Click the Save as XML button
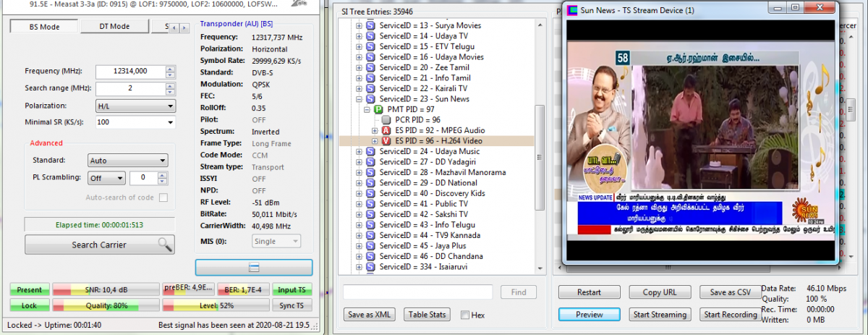Image resolution: width=868 pixels, height=335 pixels. point(370,315)
